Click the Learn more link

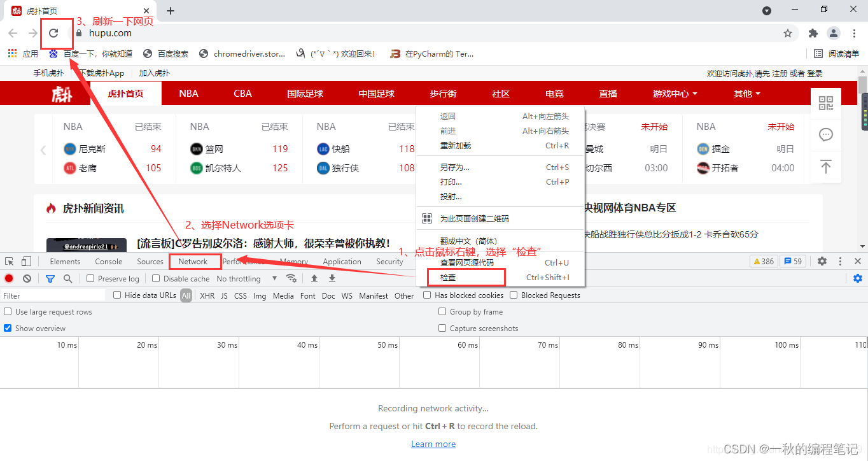click(433, 444)
